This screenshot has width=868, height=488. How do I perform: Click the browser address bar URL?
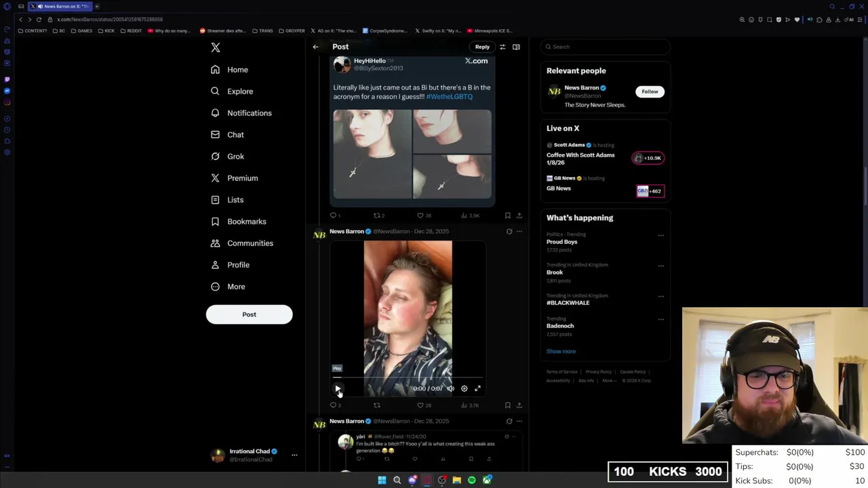(x=110, y=20)
